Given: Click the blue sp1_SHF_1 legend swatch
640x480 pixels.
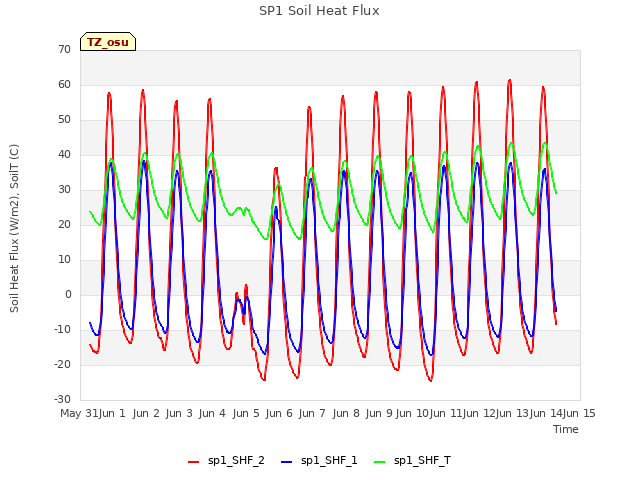Looking at the screenshot, I should [287, 462].
